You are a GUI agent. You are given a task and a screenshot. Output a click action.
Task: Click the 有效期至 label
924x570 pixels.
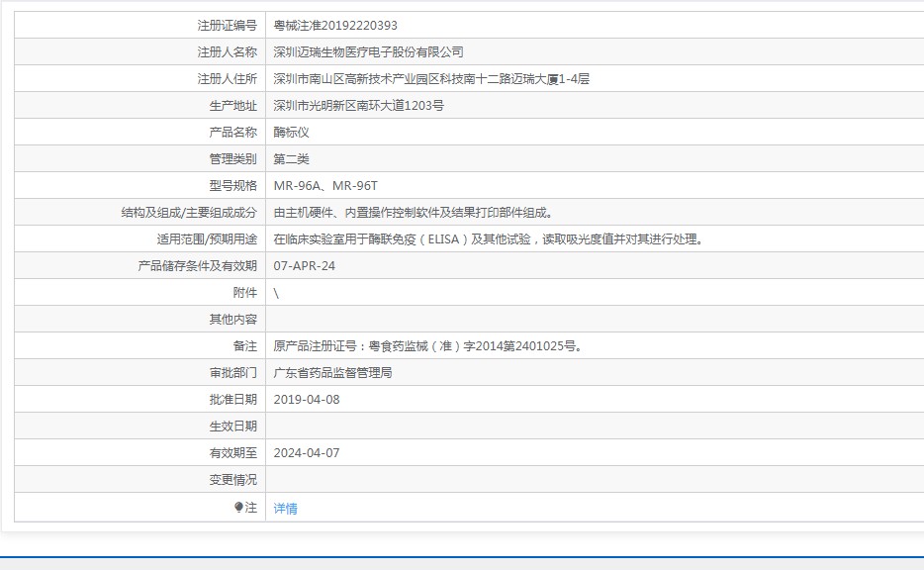pos(232,452)
